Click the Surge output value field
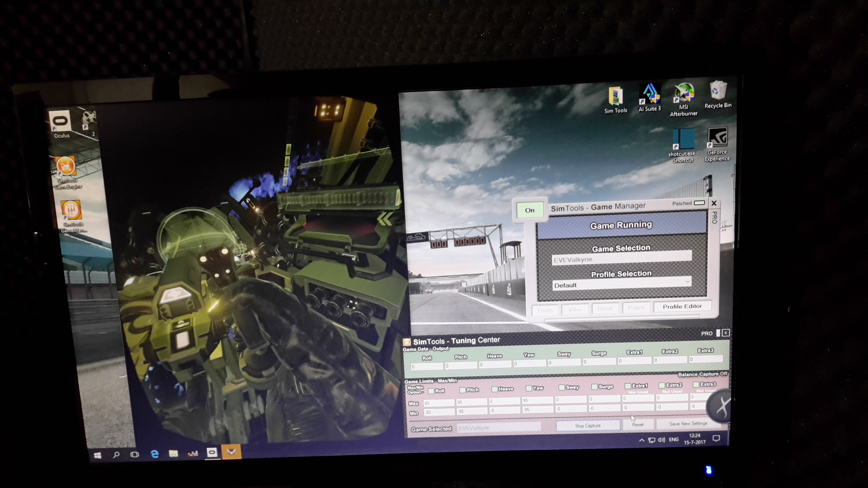The width and height of the screenshot is (868, 488). 599,362
